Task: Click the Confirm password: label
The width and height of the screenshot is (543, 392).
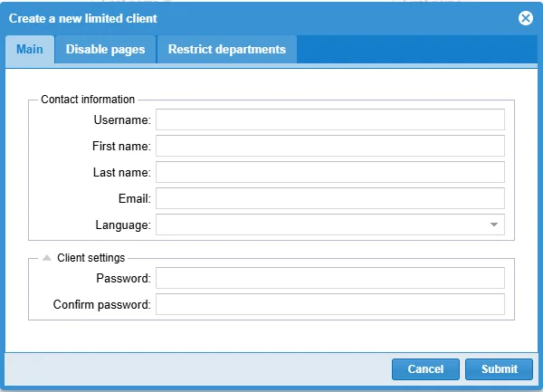Action: click(102, 304)
